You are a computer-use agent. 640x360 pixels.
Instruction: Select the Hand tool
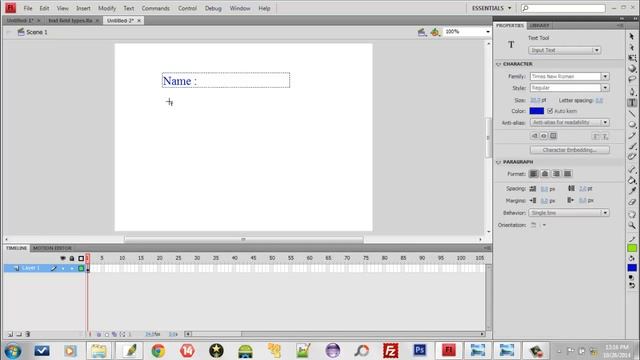(632, 214)
